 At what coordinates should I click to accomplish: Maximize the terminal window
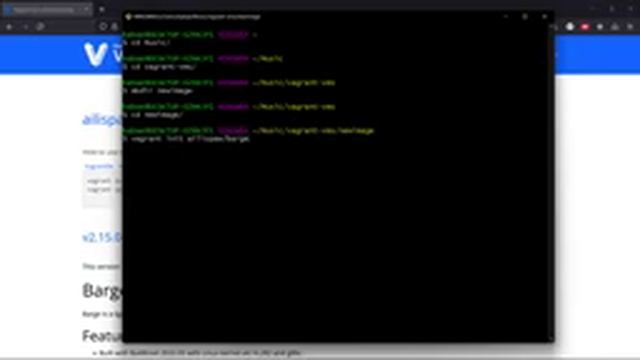(x=525, y=17)
